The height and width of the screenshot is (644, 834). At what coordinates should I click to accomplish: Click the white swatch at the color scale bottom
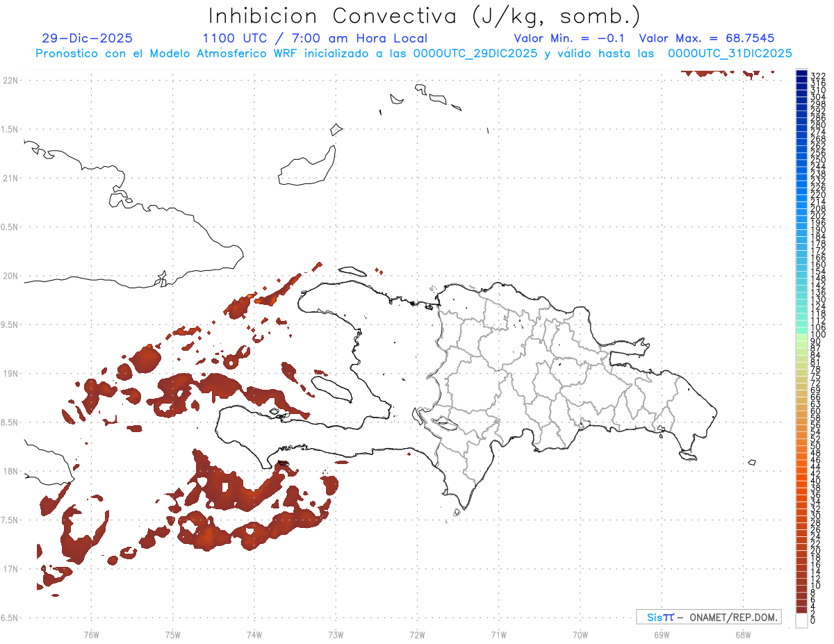(x=802, y=620)
